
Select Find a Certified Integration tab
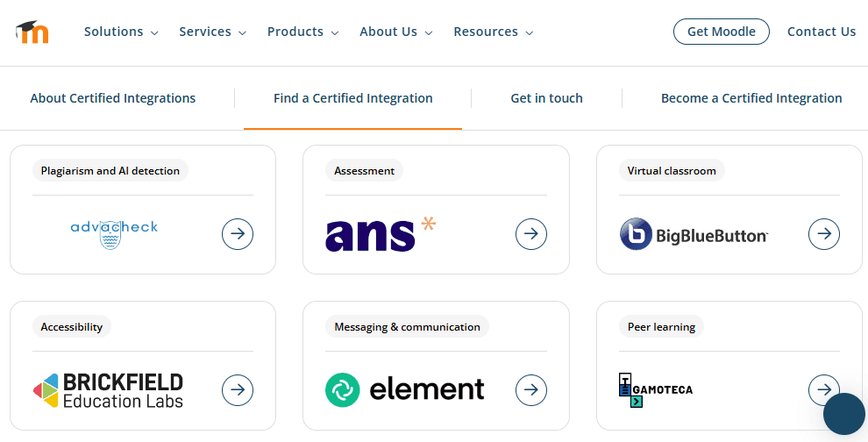pos(353,98)
